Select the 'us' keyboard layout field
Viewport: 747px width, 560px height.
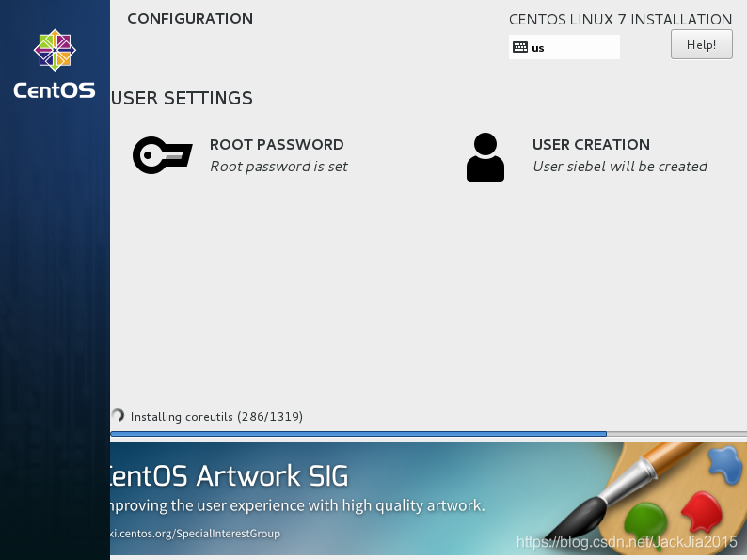pyautogui.click(x=564, y=47)
